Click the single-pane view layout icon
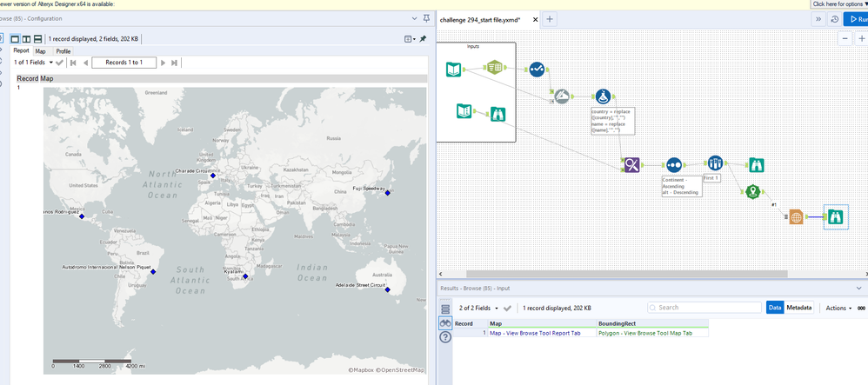Viewport: 868px width, 385px height. click(16, 39)
